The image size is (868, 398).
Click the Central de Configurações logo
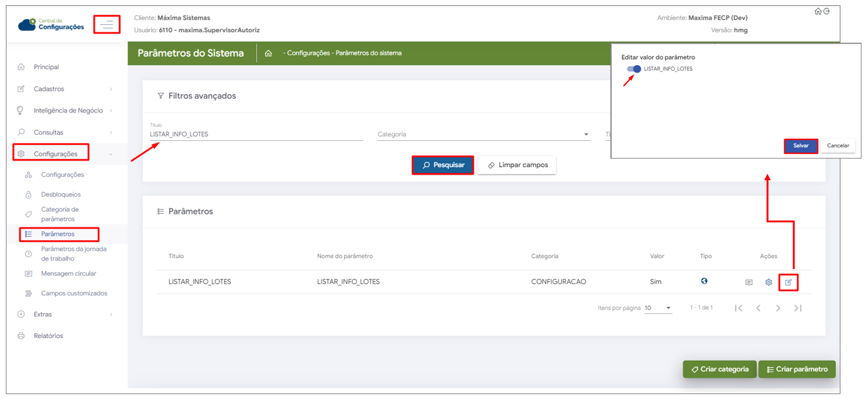51,24
